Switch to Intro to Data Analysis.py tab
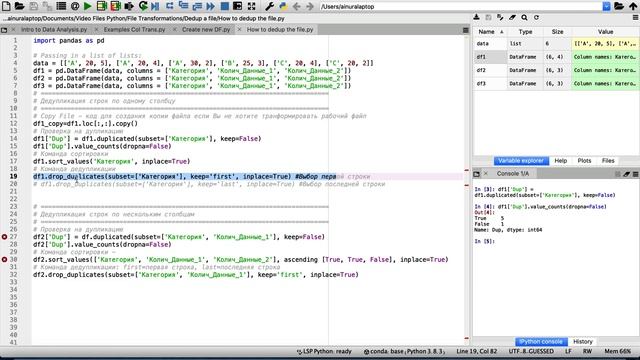The height and width of the screenshot is (360, 640). pyautogui.click(x=54, y=29)
